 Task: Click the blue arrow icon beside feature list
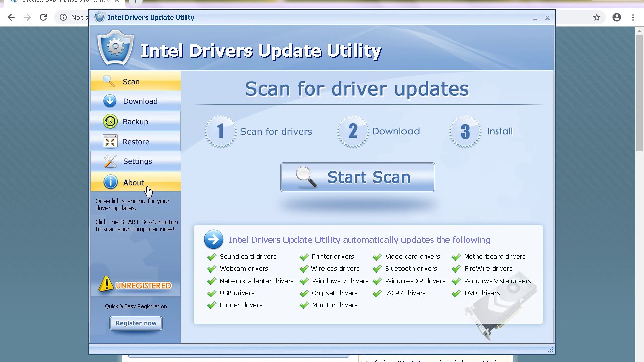(x=213, y=239)
